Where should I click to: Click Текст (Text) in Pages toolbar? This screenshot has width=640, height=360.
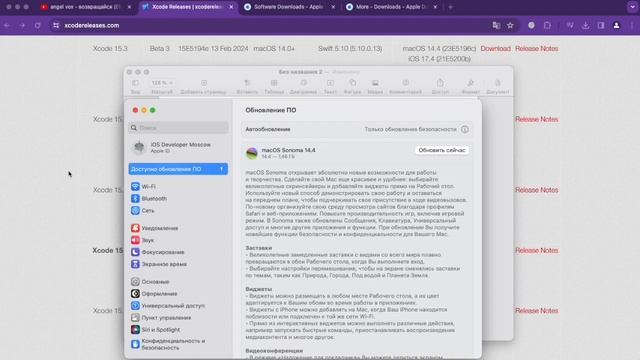(x=330, y=87)
